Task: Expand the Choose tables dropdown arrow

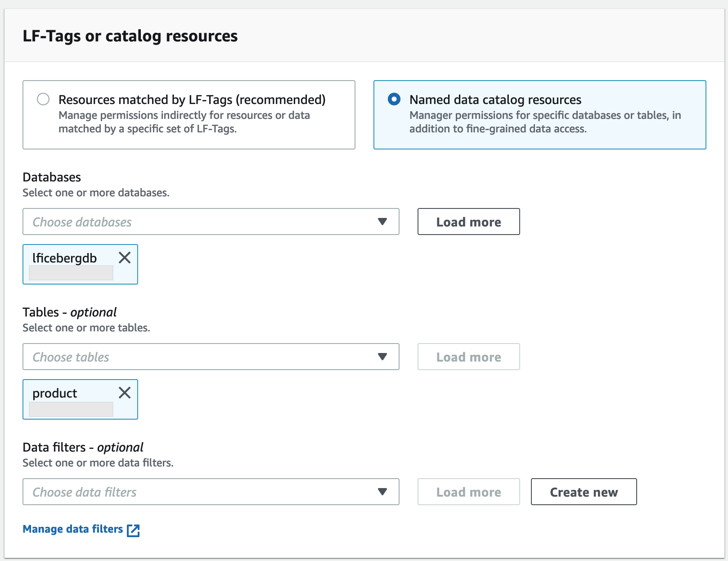Action: click(382, 357)
